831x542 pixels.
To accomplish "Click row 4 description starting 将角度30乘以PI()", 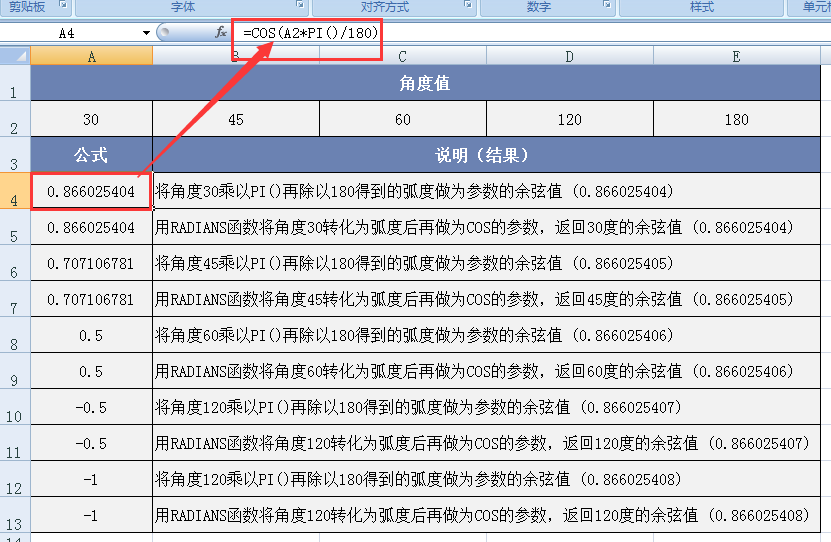I will [487, 191].
